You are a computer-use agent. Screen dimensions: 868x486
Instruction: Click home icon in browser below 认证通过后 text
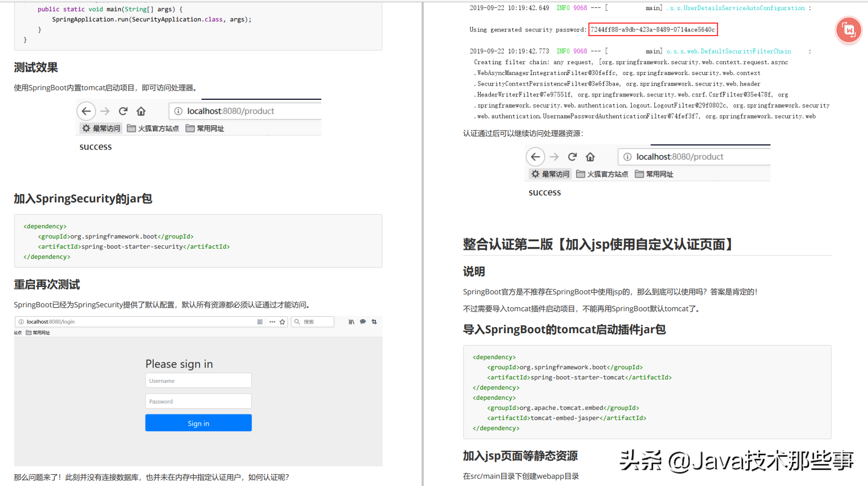coord(590,157)
